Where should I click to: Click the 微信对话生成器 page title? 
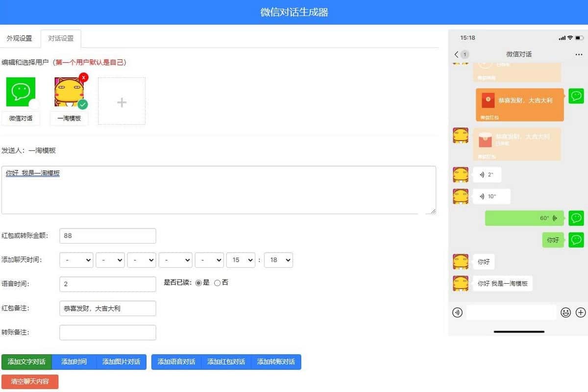click(x=294, y=12)
